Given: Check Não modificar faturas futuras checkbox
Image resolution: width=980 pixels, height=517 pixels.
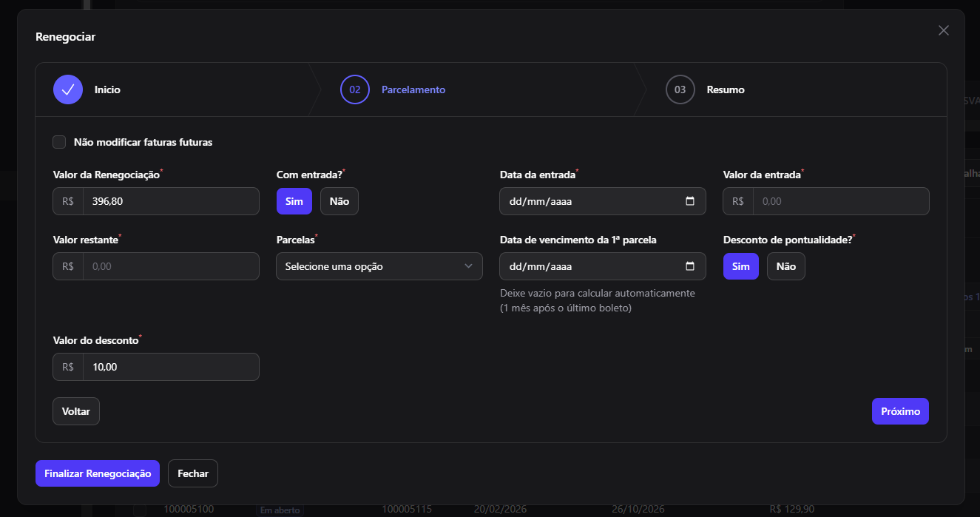Looking at the screenshot, I should click(x=59, y=142).
